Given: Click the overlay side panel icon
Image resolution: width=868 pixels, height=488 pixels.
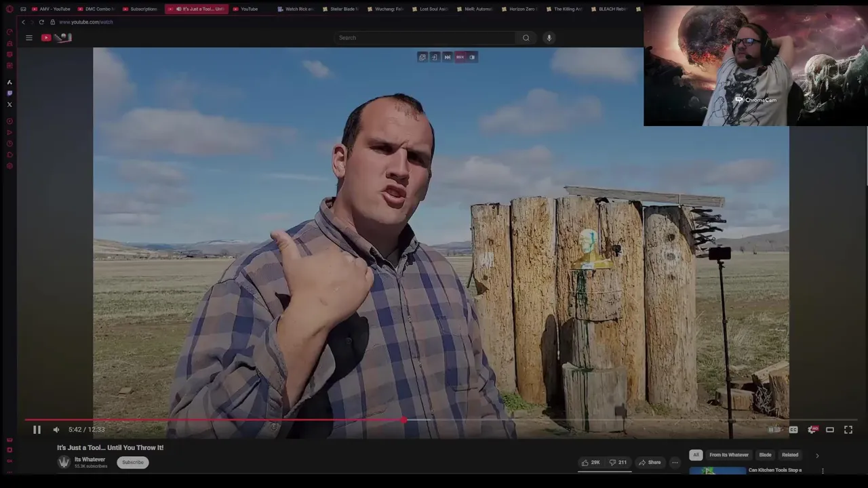Looking at the screenshot, I should [473, 57].
